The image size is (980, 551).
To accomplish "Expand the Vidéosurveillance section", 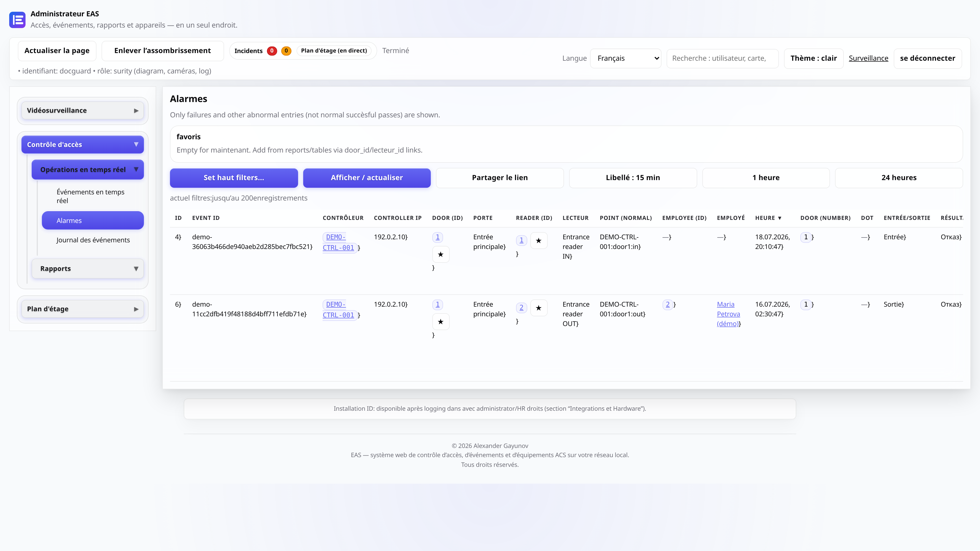I will point(82,111).
